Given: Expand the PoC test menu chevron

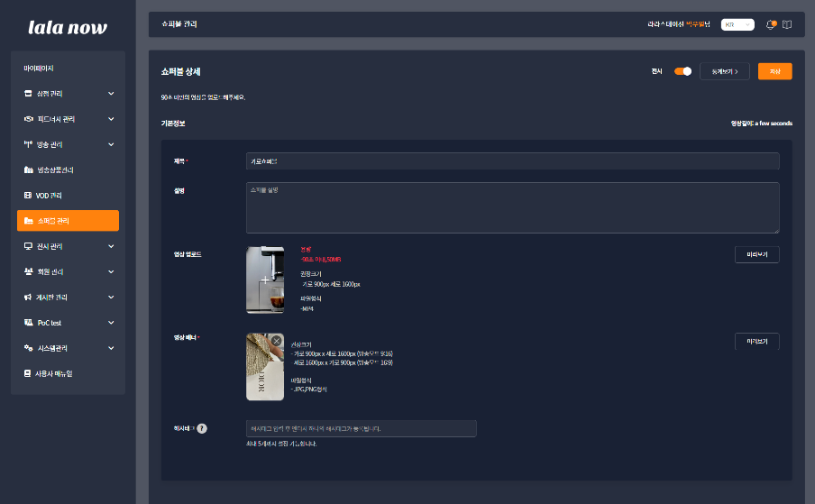Looking at the screenshot, I should [x=111, y=323].
